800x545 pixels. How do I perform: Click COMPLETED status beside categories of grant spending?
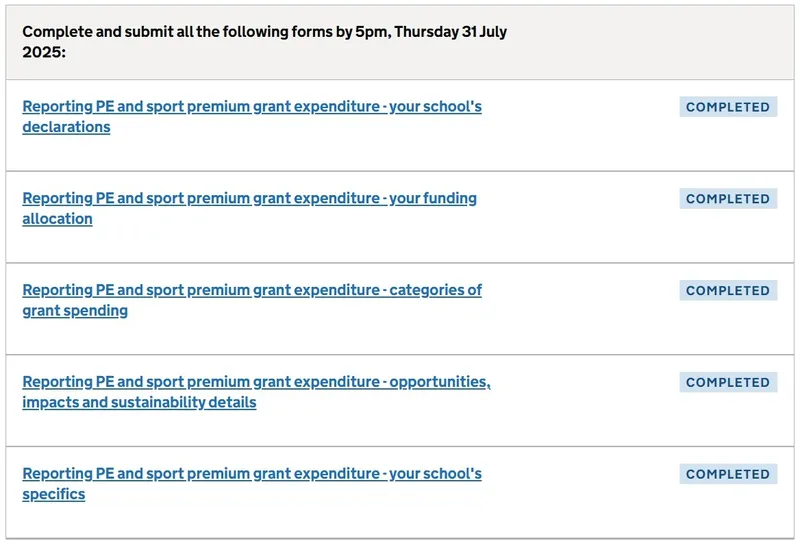[x=728, y=291]
